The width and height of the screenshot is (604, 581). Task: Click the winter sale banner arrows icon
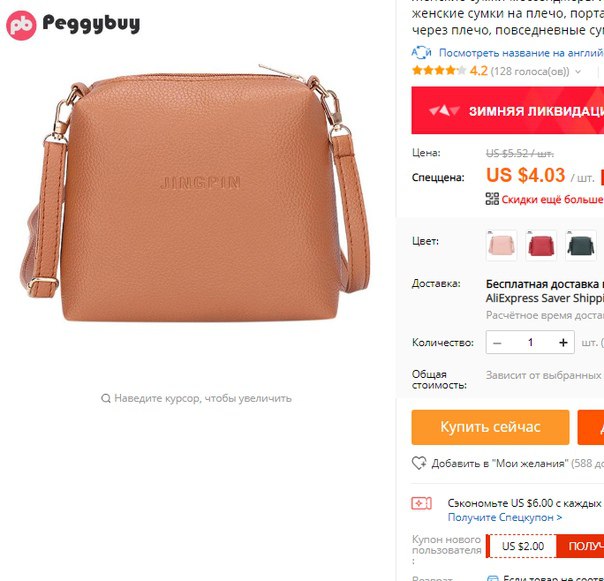[444, 111]
